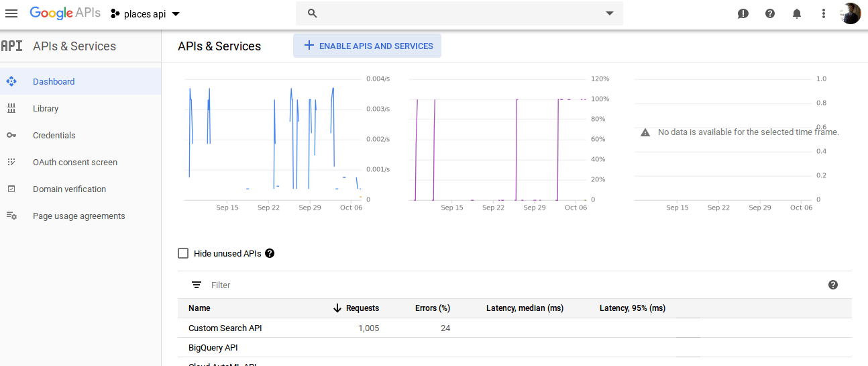Open the places api project selector
Screen dimensions: 868x366
pos(146,14)
